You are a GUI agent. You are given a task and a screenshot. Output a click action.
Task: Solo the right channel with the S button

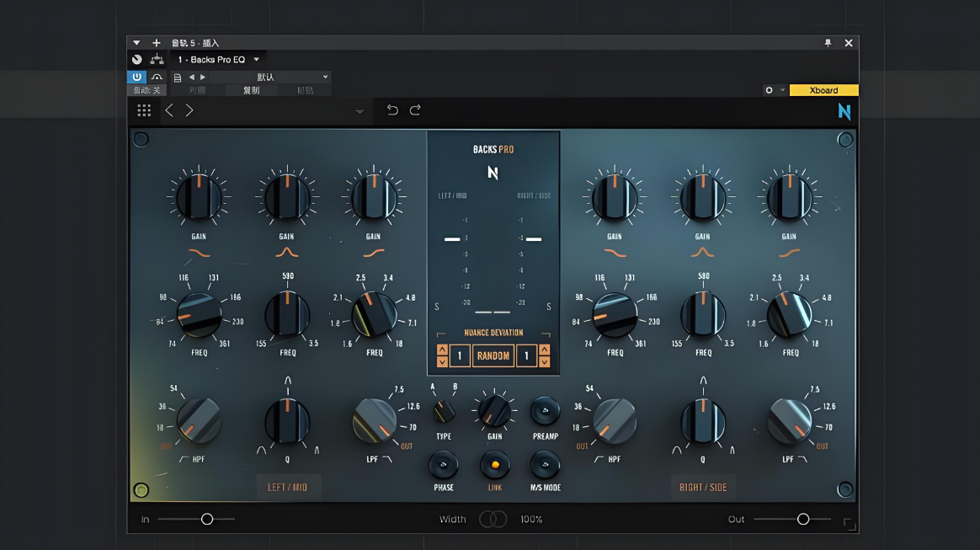pos(549,307)
